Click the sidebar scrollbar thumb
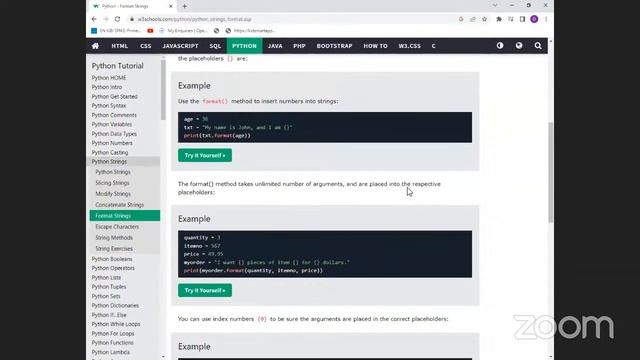This screenshot has height=360, width=640. [x=163, y=90]
